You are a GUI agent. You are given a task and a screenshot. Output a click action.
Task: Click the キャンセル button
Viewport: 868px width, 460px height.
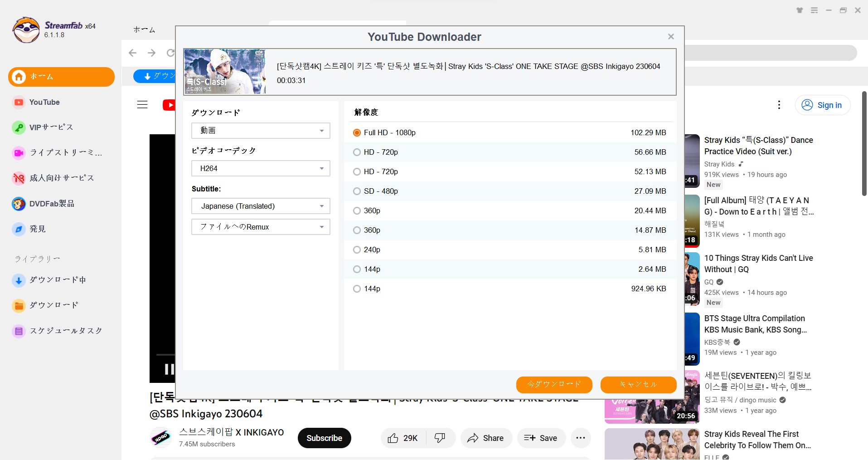638,385
